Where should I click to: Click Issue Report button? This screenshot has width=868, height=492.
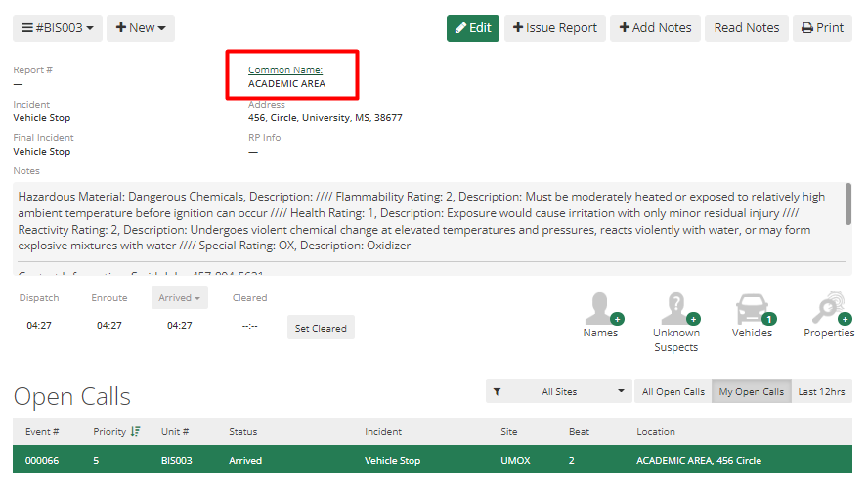click(554, 28)
